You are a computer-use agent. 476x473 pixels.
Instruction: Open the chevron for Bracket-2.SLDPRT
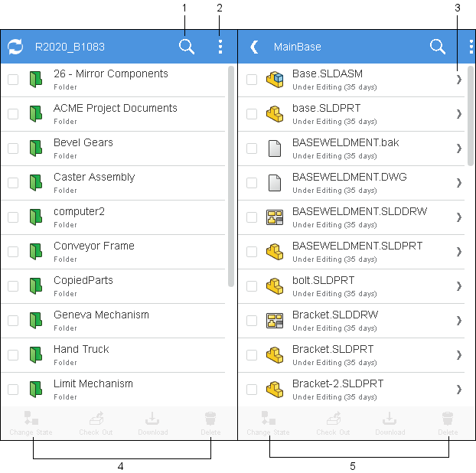click(459, 389)
